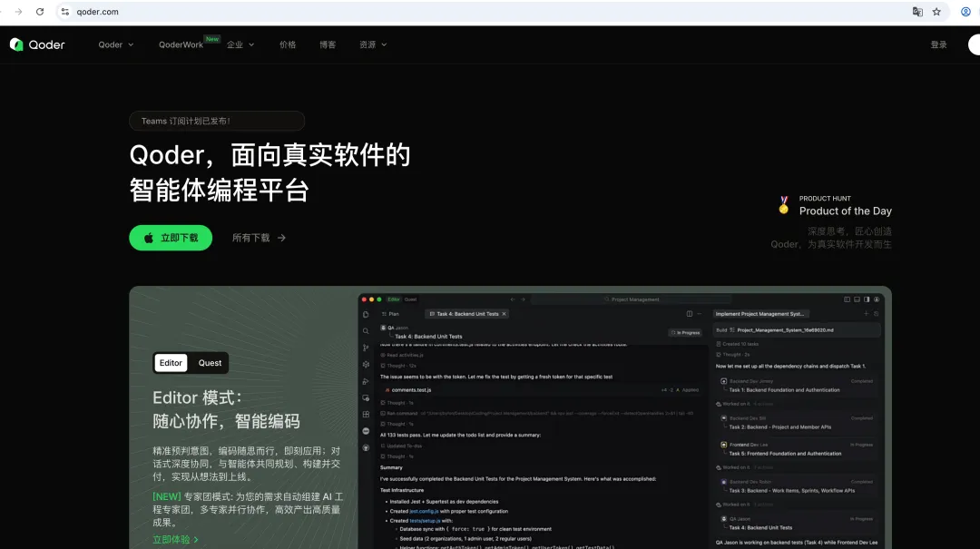Open the browser profile icon
The height and width of the screenshot is (549, 980).
click(965, 11)
